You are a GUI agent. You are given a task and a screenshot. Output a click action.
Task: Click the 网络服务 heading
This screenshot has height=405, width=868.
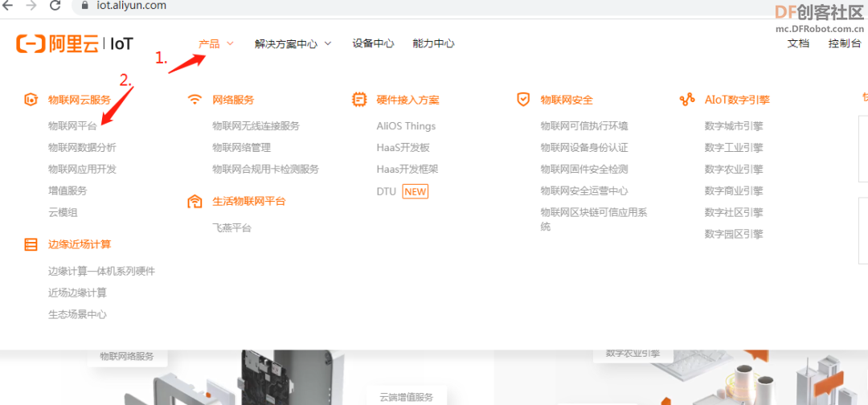233,100
